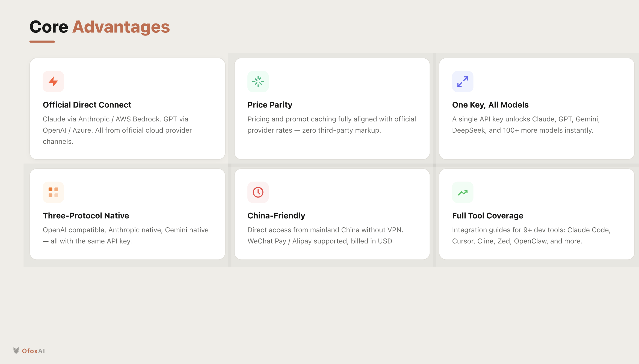Select the WeChat Pay / Alipay description text
639x364 pixels.
click(325, 235)
